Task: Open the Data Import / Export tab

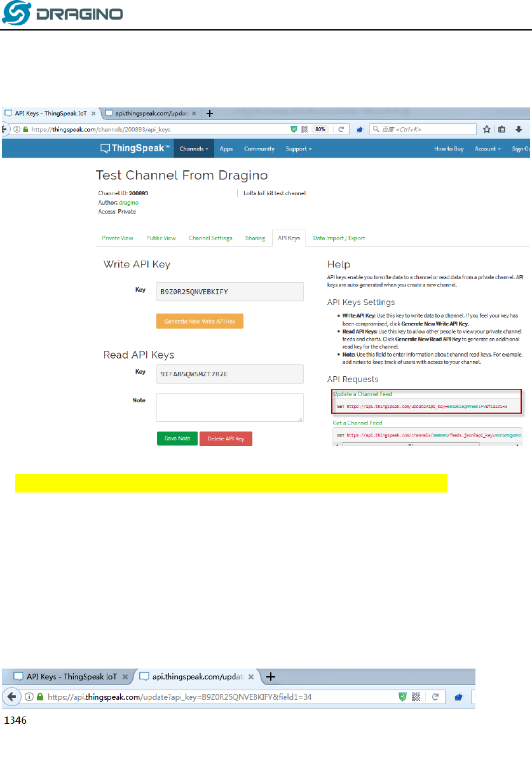Action: pyautogui.click(x=339, y=238)
